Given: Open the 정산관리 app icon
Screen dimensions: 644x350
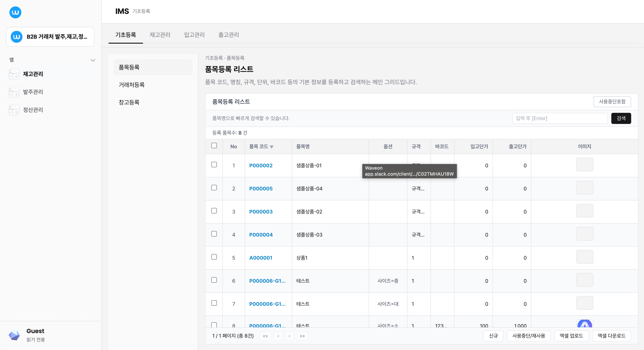Looking at the screenshot, I should pyautogui.click(x=14, y=110).
